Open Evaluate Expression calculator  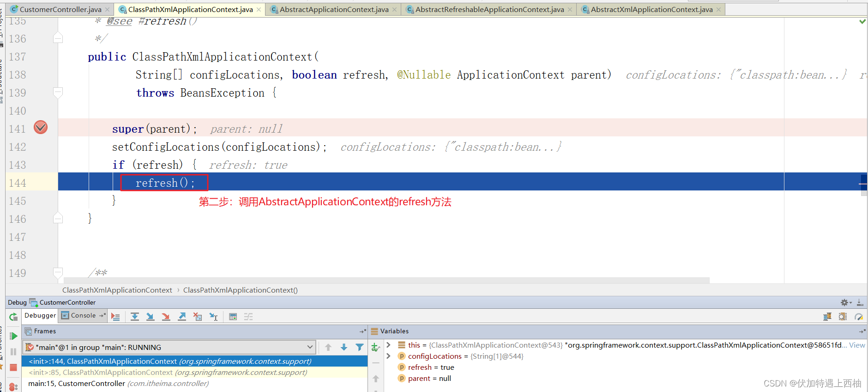(233, 317)
